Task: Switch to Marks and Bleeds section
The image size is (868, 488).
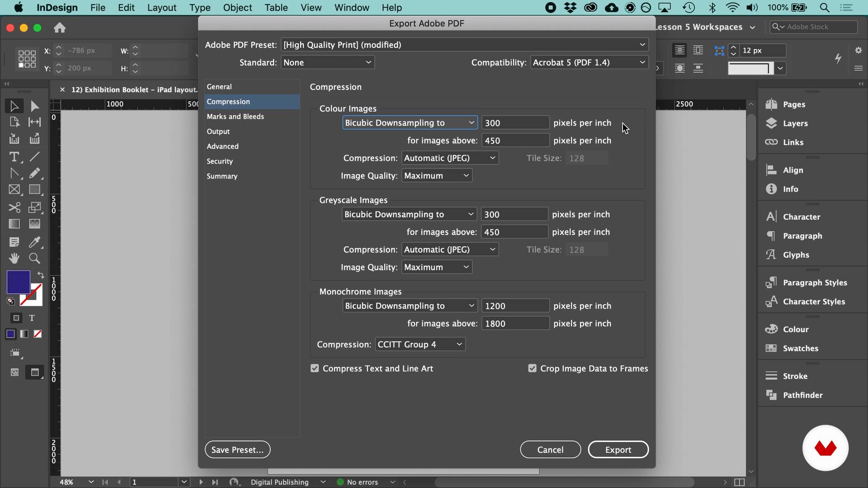Action: [x=252, y=117]
